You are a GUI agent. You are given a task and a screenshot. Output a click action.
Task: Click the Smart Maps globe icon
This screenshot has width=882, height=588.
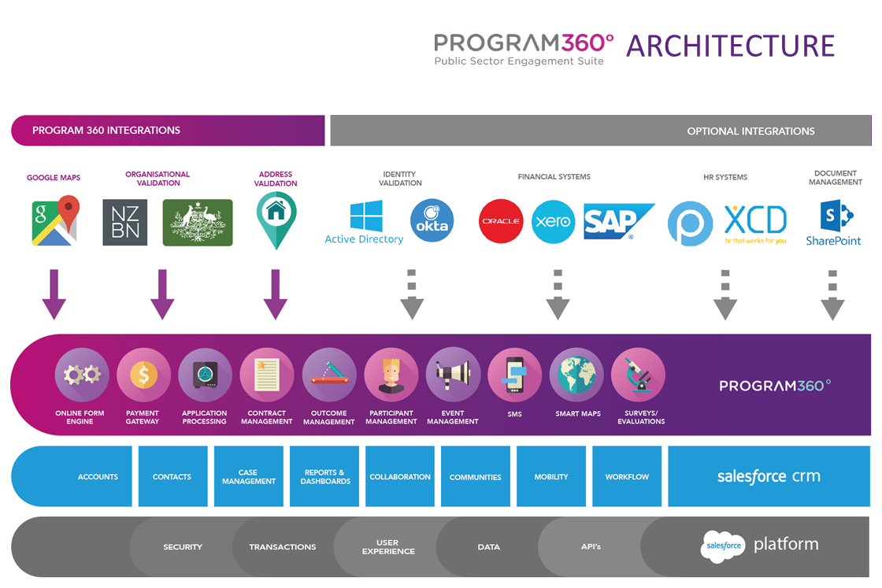point(576,375)
